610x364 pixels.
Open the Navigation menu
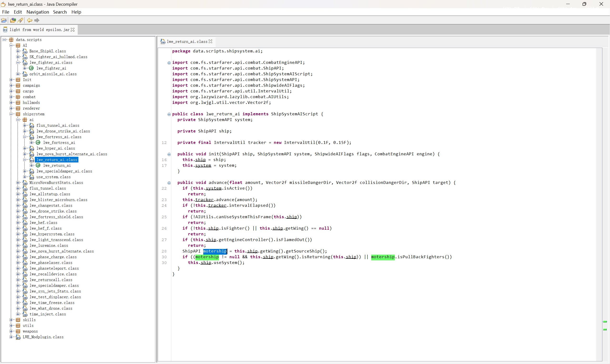click(37, 12)
